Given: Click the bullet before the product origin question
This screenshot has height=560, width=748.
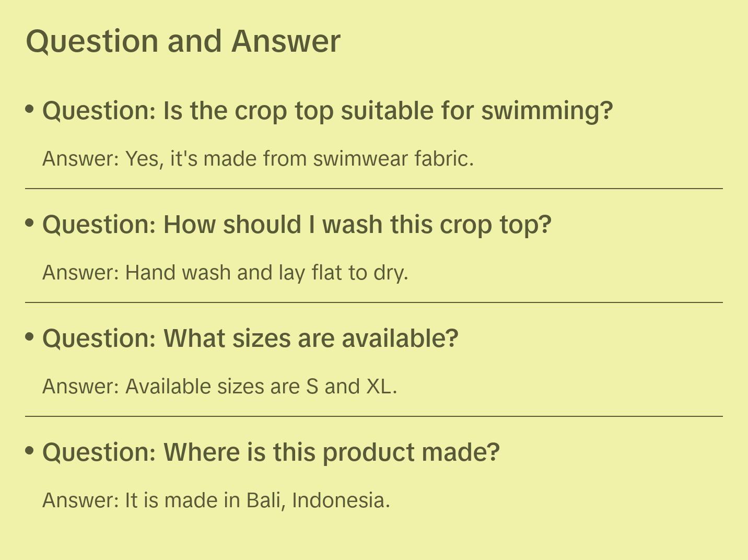Looking at the screenshot, I should point(30,451).
